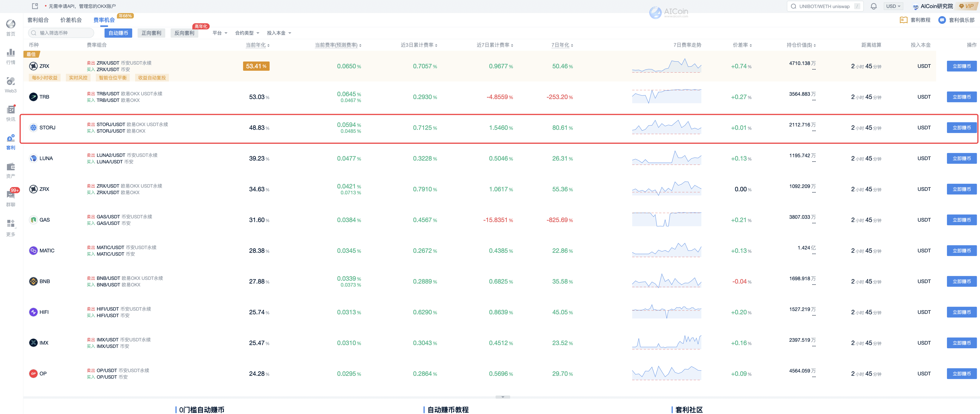Open the 合约类型 contract type dropdown
980x414 pixels.
point(247,33)
